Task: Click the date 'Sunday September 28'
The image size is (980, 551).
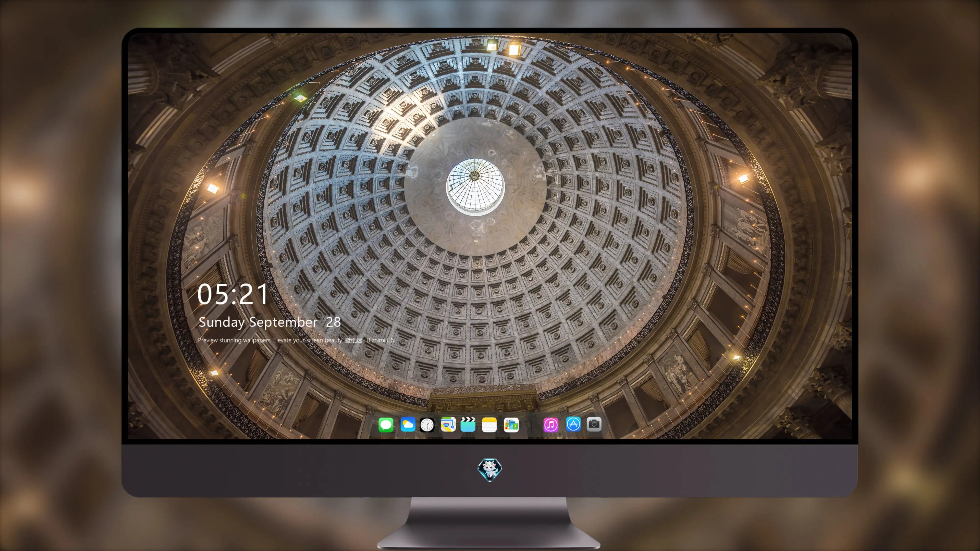Action: point(269,322)
